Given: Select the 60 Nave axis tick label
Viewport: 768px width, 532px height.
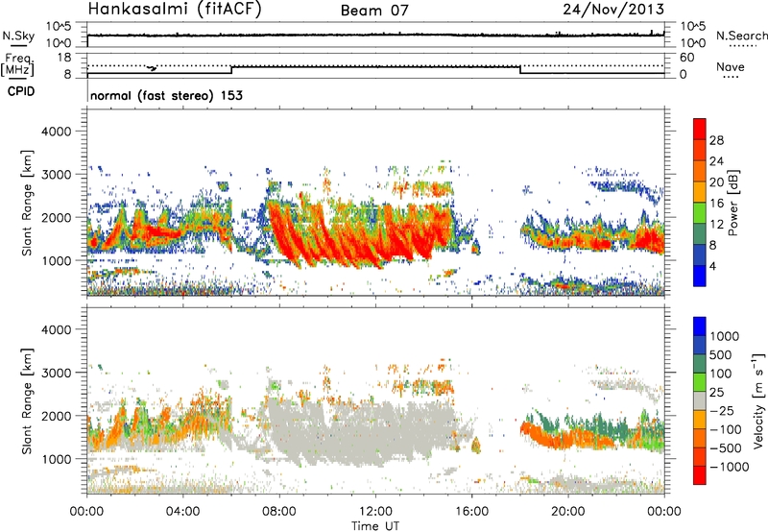Looking at the screenshot, I should click(x=686, y=58).
